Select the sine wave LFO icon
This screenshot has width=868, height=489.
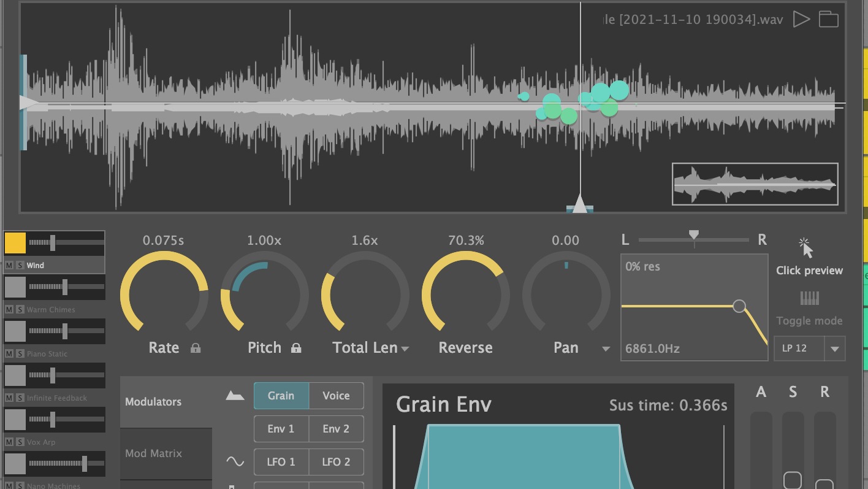coord(235,461)
